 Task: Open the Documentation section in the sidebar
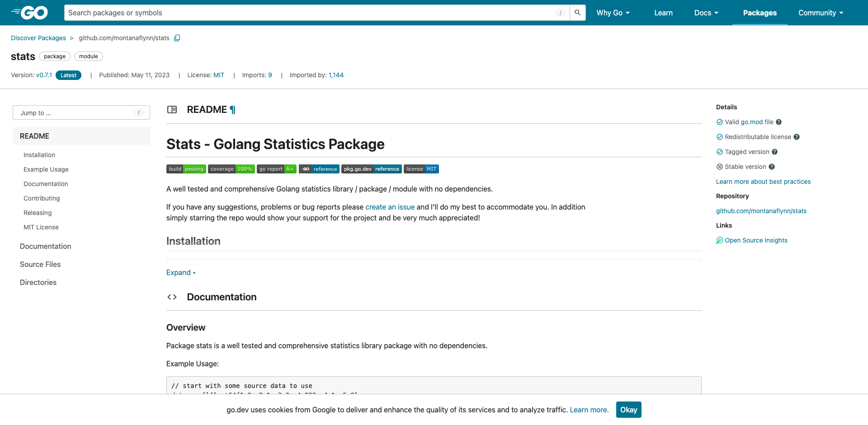[x=46, y=246]
